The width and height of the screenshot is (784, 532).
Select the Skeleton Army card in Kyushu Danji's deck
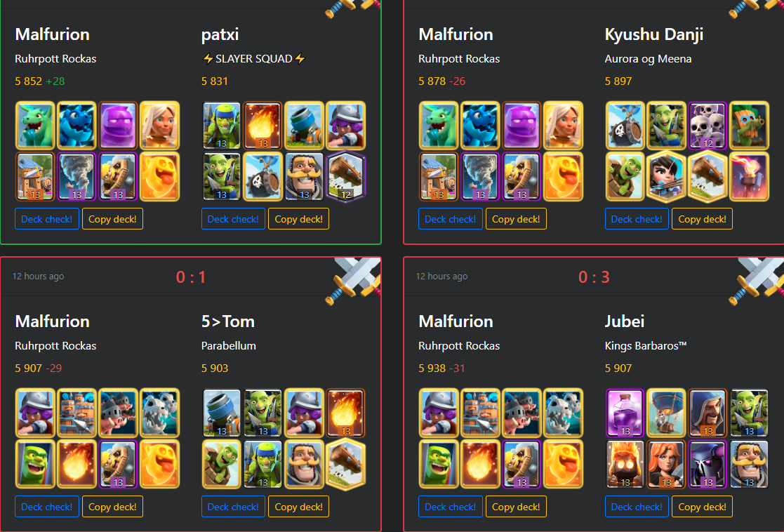click(707, 126)
